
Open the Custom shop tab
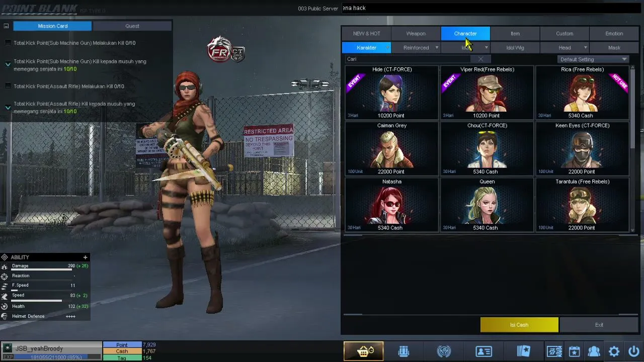pyautogui.click(x=565, y=34)
